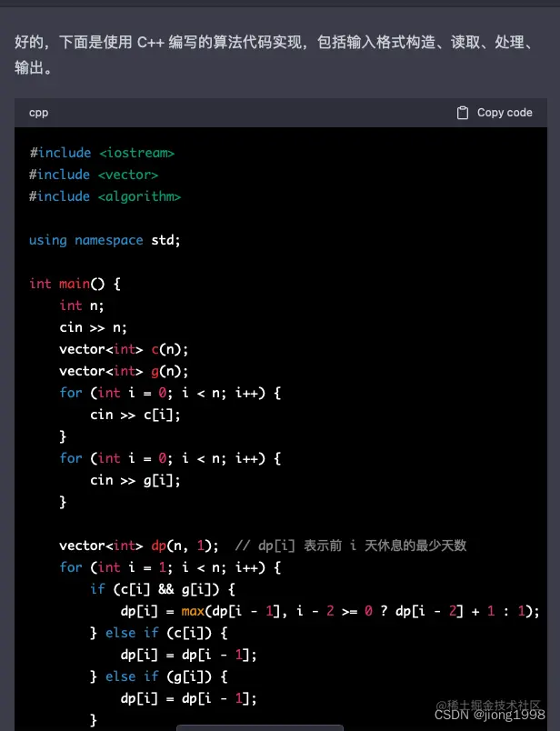The width and height of the screenshot is (560, 731).
Task: Click the #include <algorithm> line
Action: 105,196
